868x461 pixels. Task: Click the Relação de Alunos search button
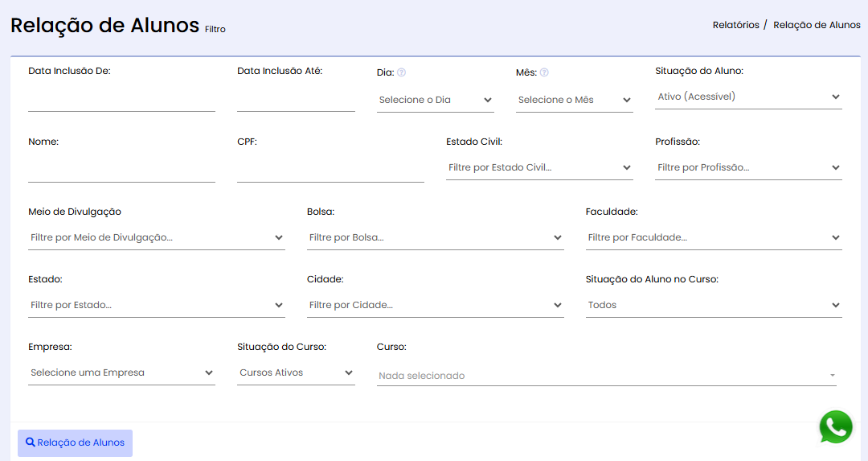coord(75,442)
